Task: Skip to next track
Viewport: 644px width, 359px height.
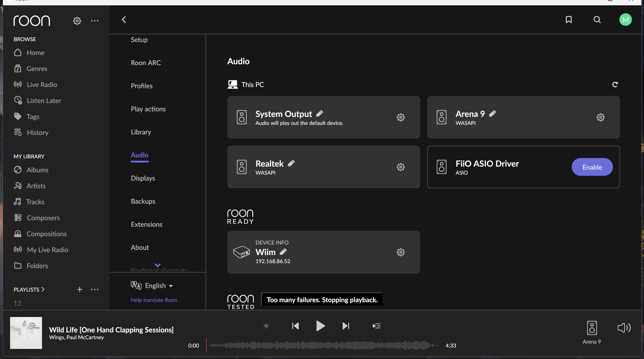Action: point(346,326)
